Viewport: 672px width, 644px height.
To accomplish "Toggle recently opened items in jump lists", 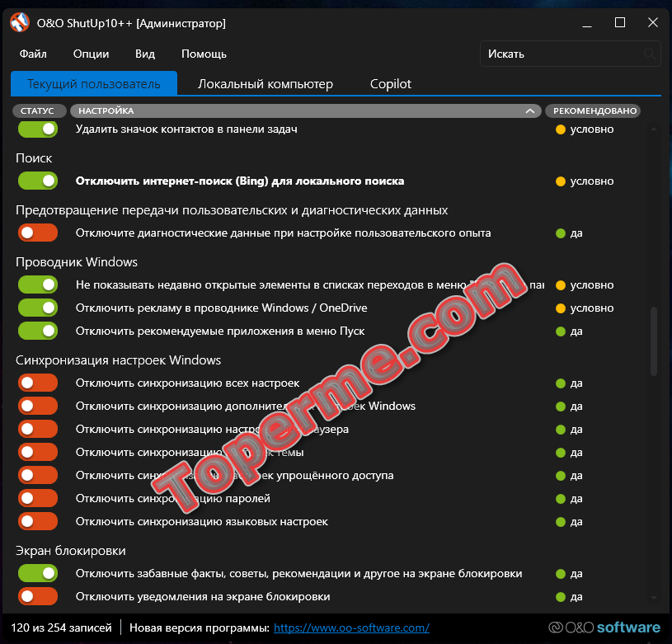I will pyautogui.click(x=38, y=284).
